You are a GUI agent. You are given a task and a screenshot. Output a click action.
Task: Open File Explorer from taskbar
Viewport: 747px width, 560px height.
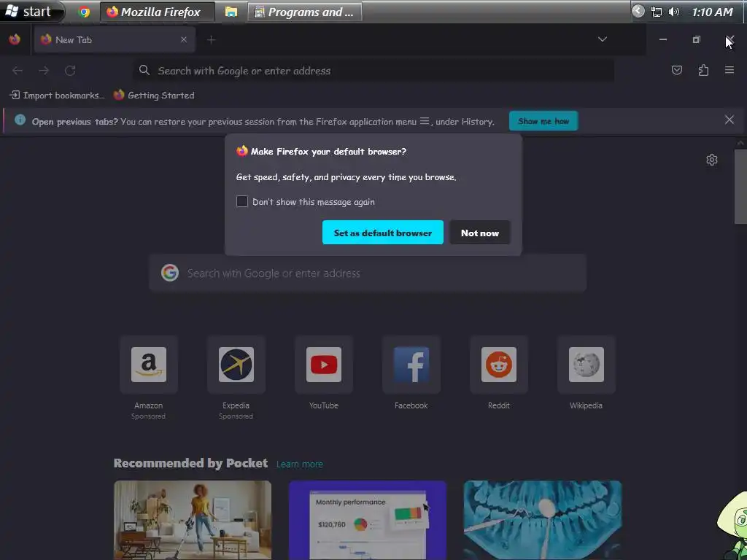[231, 12]
